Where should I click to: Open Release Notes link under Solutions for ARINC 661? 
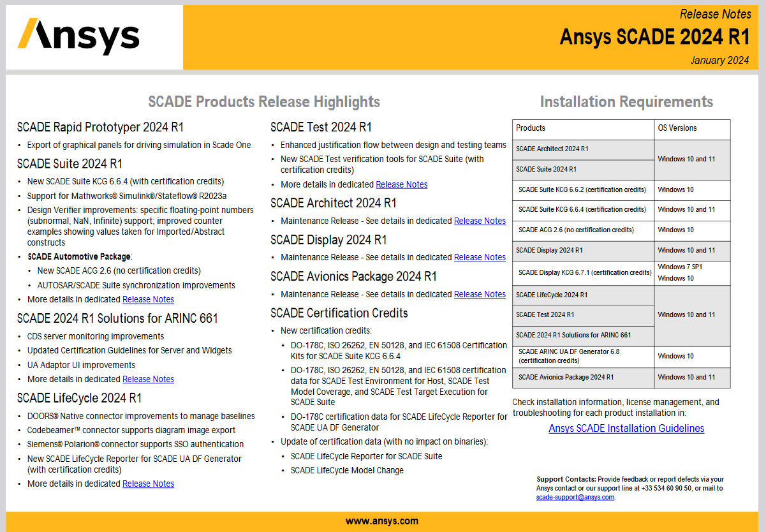click(148, 379)
